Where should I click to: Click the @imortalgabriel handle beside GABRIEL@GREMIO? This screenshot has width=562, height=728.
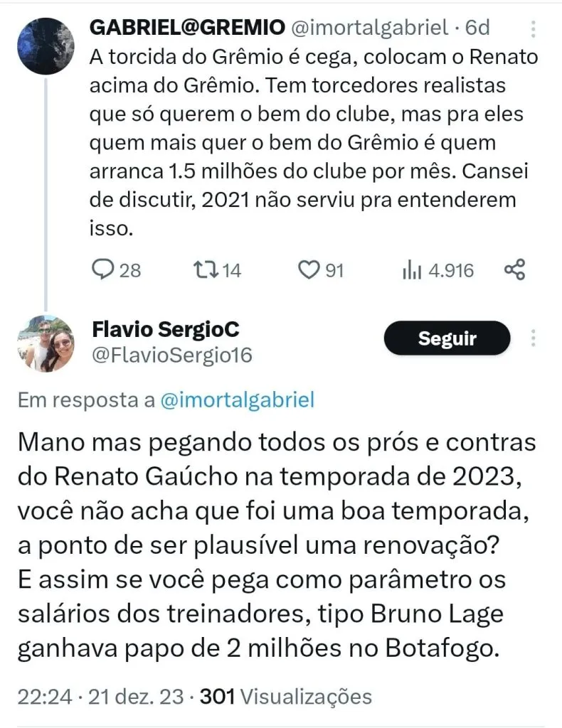pyautogui.click(x=368, y=28)
